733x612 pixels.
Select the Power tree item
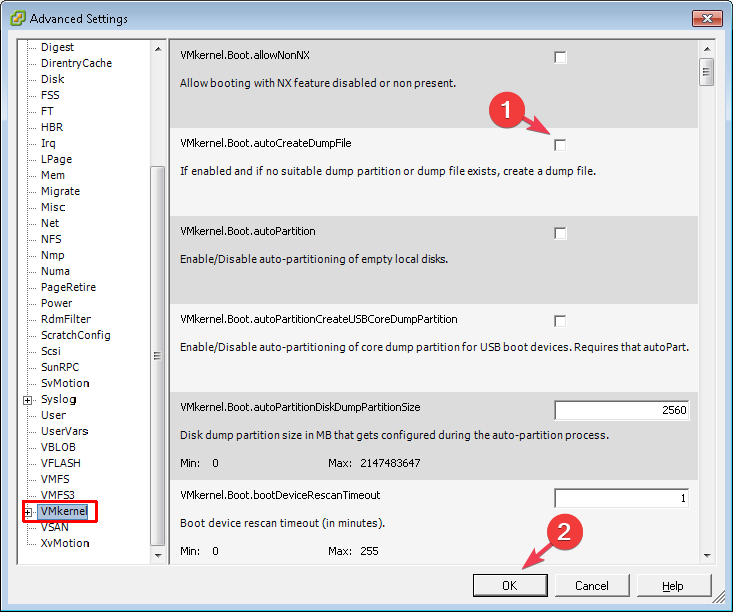coord(56,303)
